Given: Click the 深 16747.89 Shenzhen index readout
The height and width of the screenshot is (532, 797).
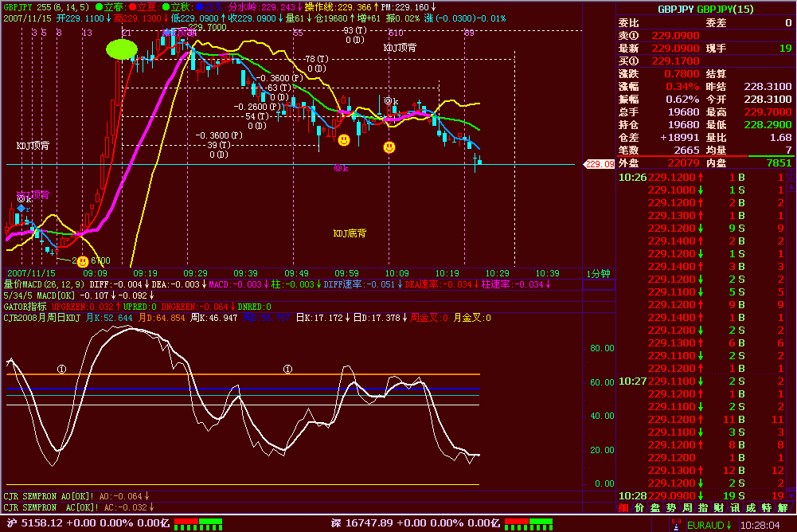Looking at the screenshot, I should (x=416, y=523).
